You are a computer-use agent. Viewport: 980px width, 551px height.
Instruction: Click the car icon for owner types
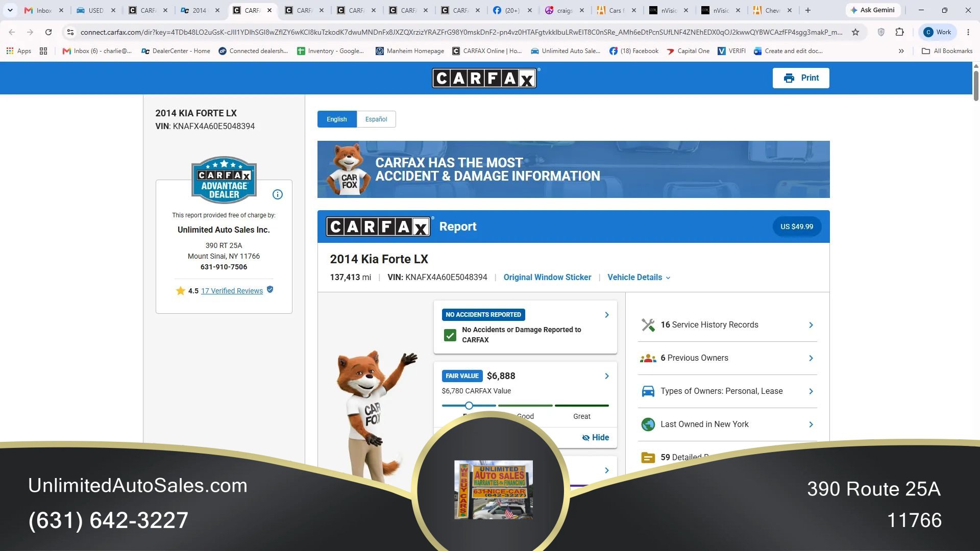648,391
